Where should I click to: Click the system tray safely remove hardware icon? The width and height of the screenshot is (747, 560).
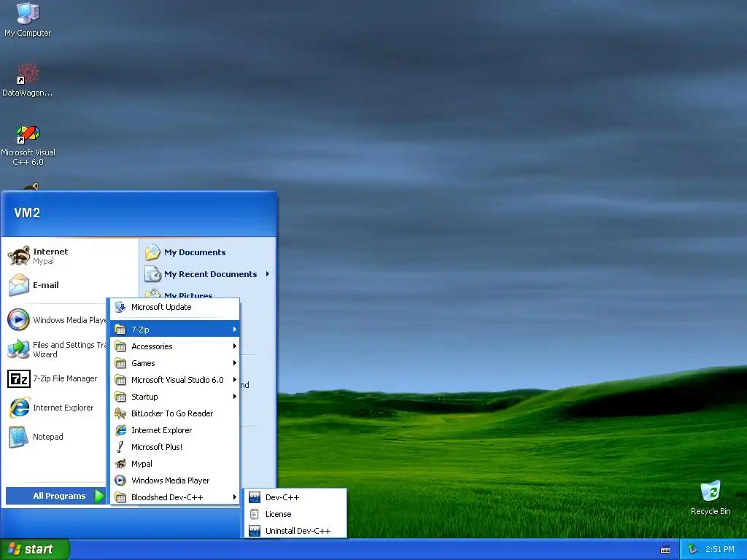[692, 550]
